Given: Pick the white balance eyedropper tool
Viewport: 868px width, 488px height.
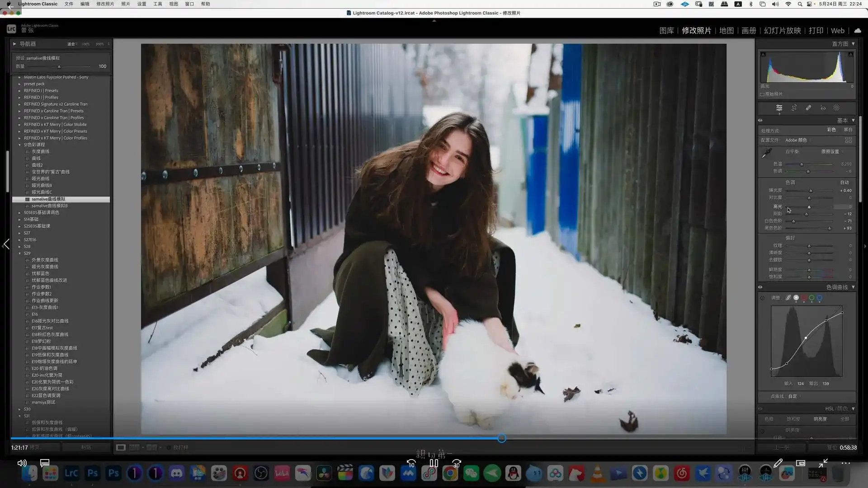Looking at the screenshot, I should click(x=767, y=154).
